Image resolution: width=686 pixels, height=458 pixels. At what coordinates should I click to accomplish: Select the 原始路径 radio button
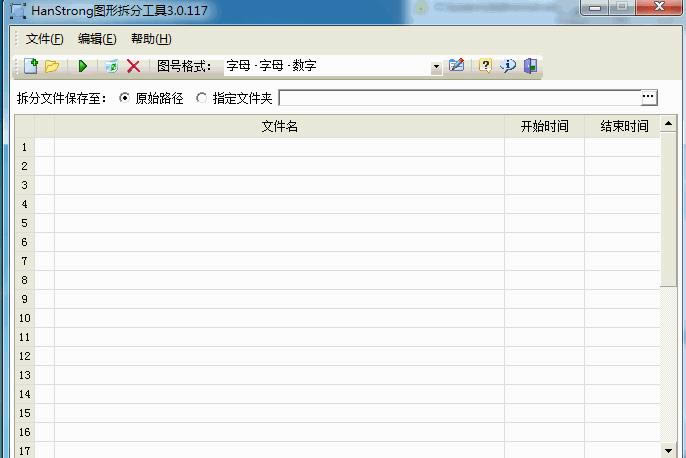(x=125, y=98)
